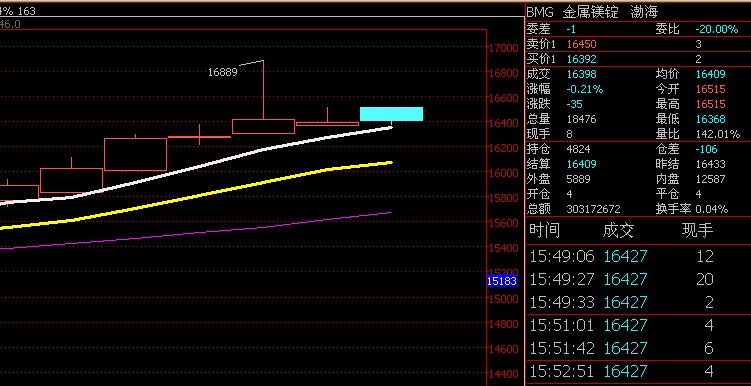751x386 pixels.
Task: Click the 总额 value 303172672
Action: click(x=593, y=209)
